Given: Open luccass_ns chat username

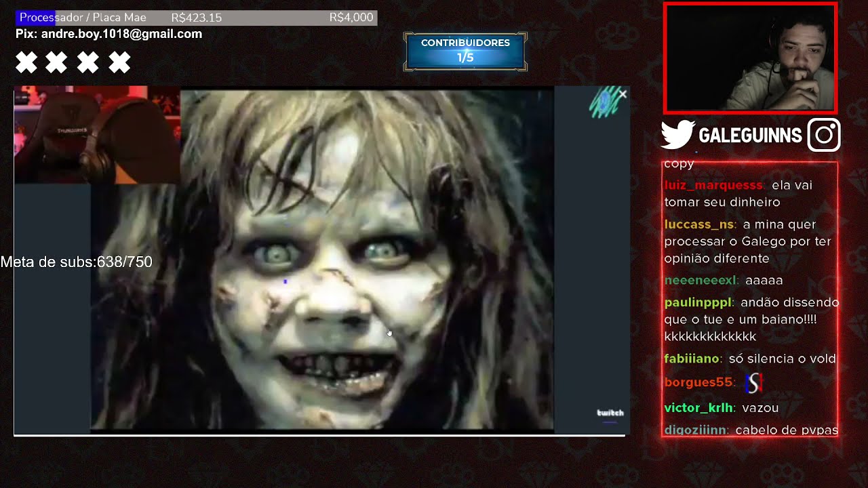Looking at the screenshot, I should pyautogui.click(x=699, y=224).
